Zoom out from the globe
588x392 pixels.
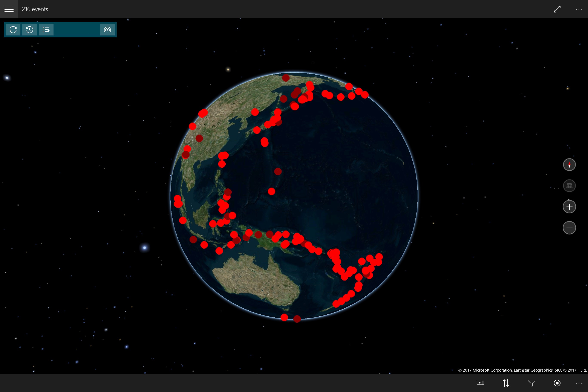[x=569, y=228]
